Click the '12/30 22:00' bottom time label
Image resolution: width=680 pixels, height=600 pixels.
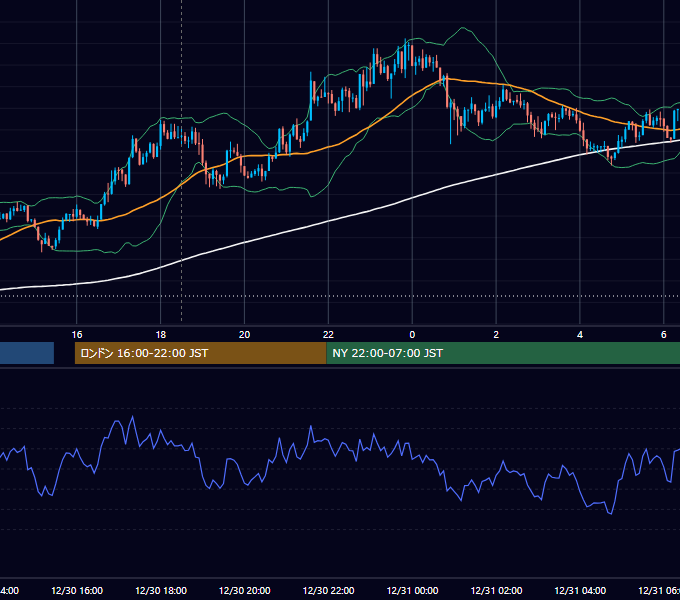coord(328,590)
